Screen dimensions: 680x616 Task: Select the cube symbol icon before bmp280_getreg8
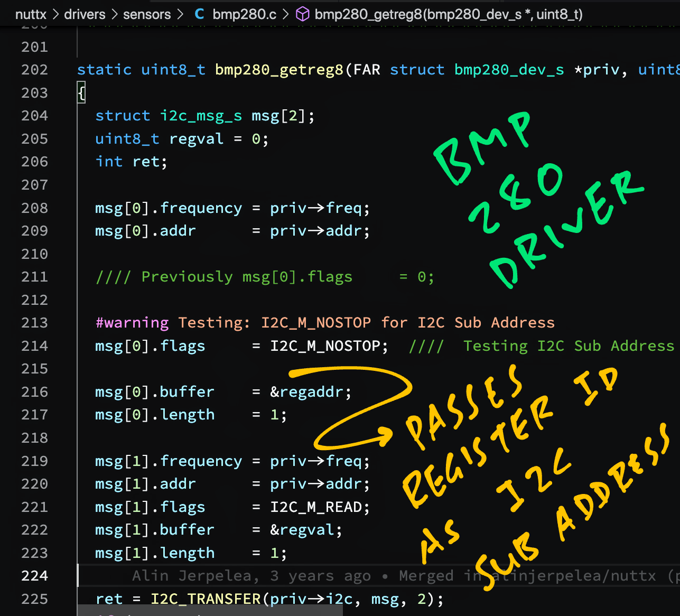coord(302,14)
